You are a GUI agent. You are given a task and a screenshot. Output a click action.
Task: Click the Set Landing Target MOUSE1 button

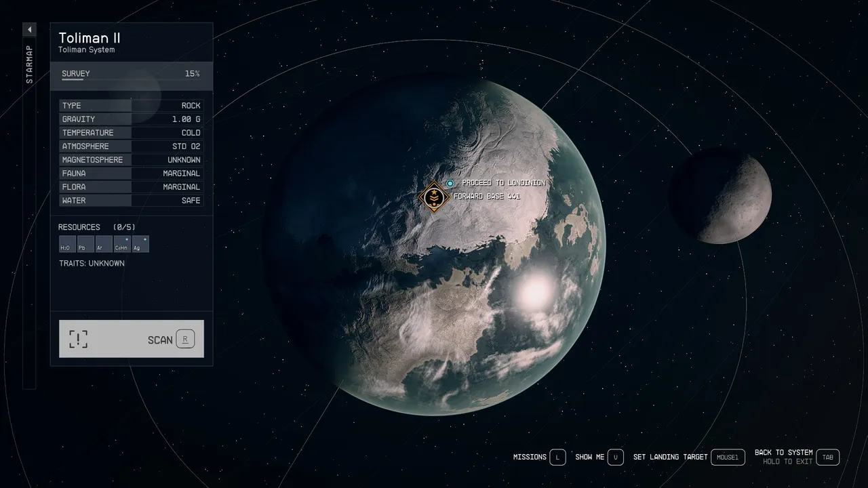click(x=728, y=457)
